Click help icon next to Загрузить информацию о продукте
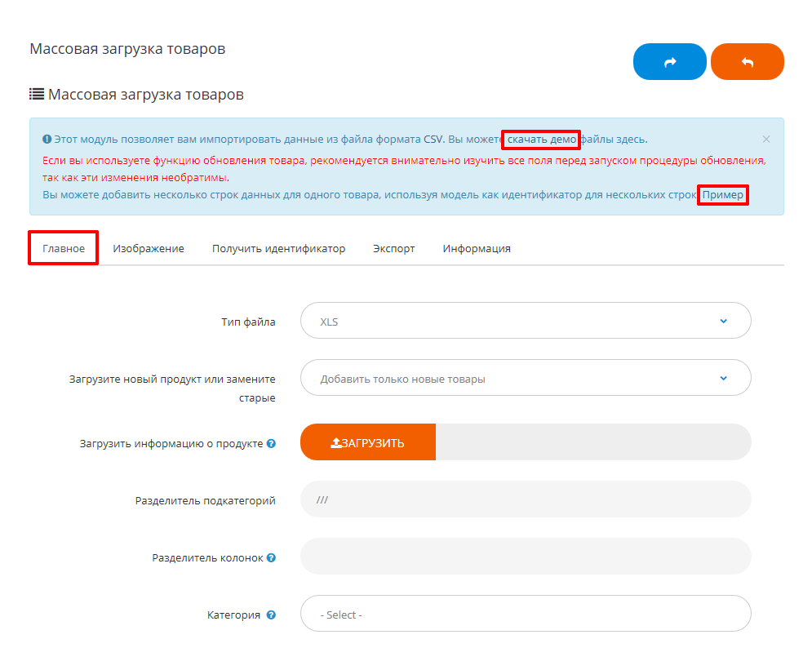812x648 pixels. (x=271, y=444)
